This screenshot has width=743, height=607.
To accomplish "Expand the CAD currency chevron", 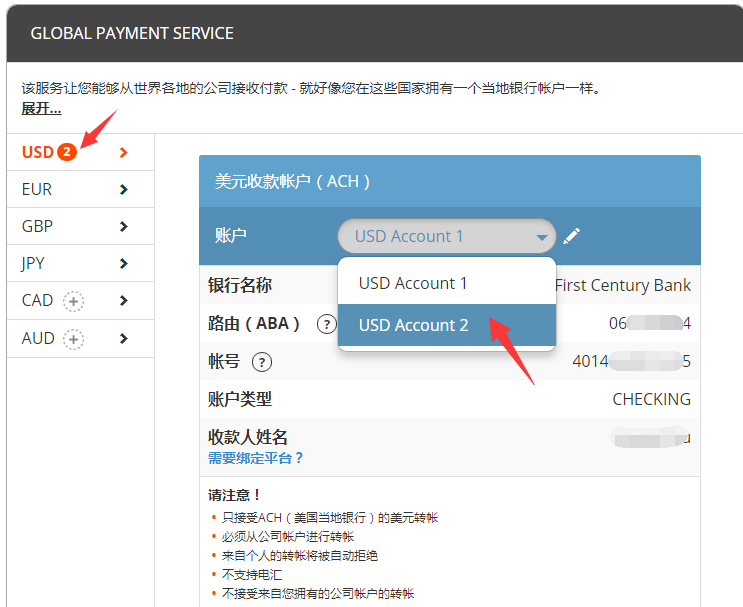I will 124,300.
